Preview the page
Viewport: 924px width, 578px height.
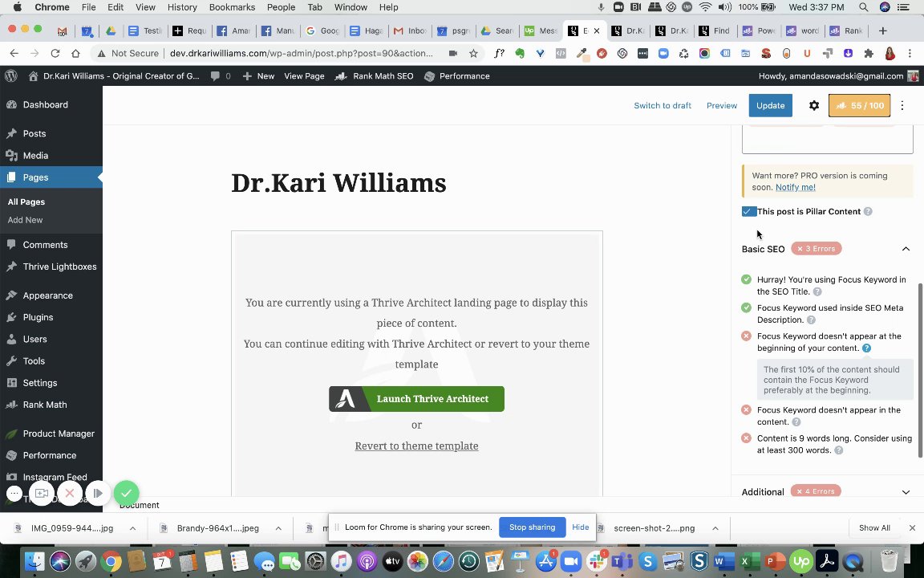(722, 106)
